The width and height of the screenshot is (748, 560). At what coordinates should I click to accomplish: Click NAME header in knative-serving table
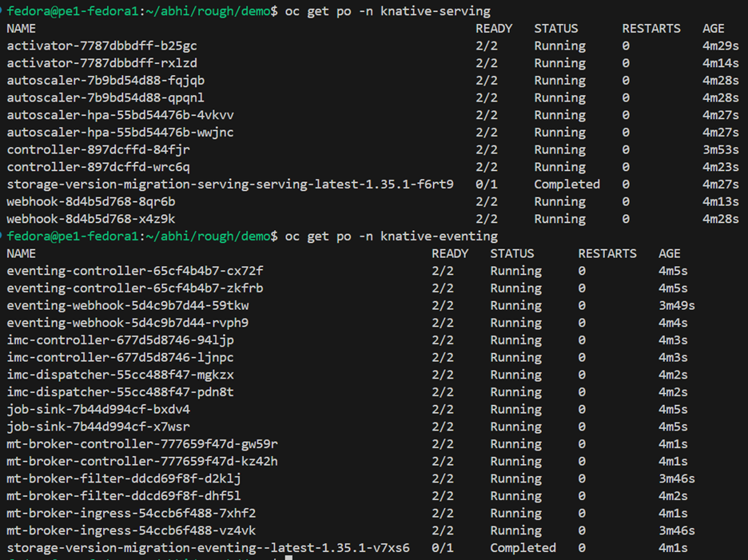click(21, 29)
